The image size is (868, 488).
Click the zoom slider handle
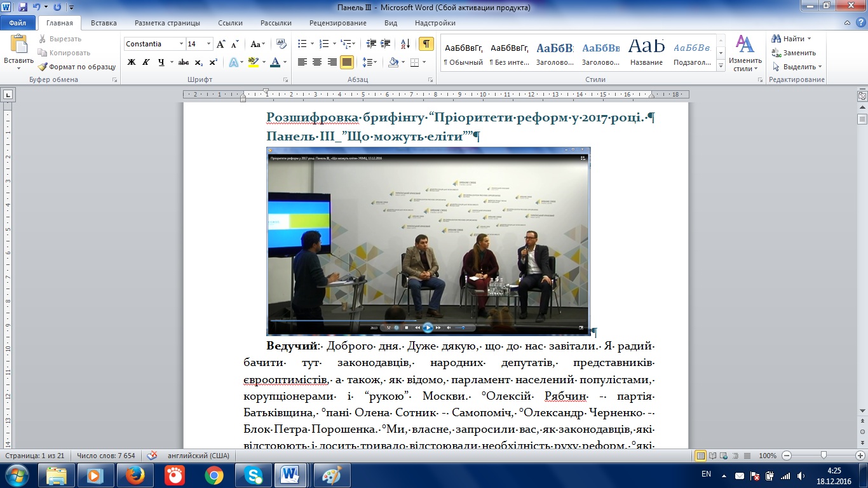pyautogui.click(x=824, y=456)
